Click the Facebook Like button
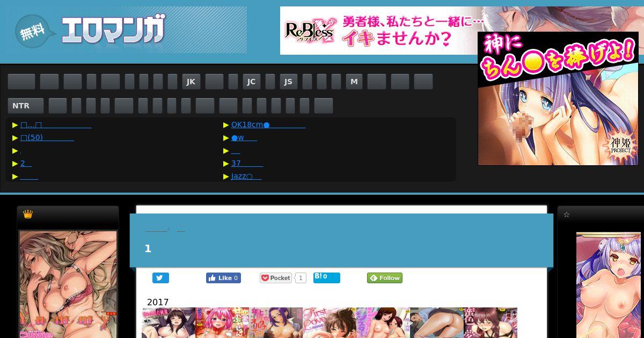The height and width of the screenshot is (338, 644). click(x=223, y=278)
